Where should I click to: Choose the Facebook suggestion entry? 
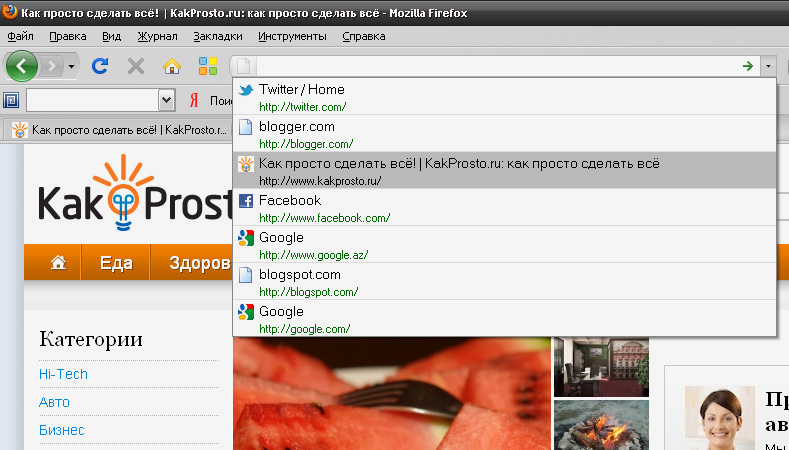pyautogui.click(x=504, y=207)
